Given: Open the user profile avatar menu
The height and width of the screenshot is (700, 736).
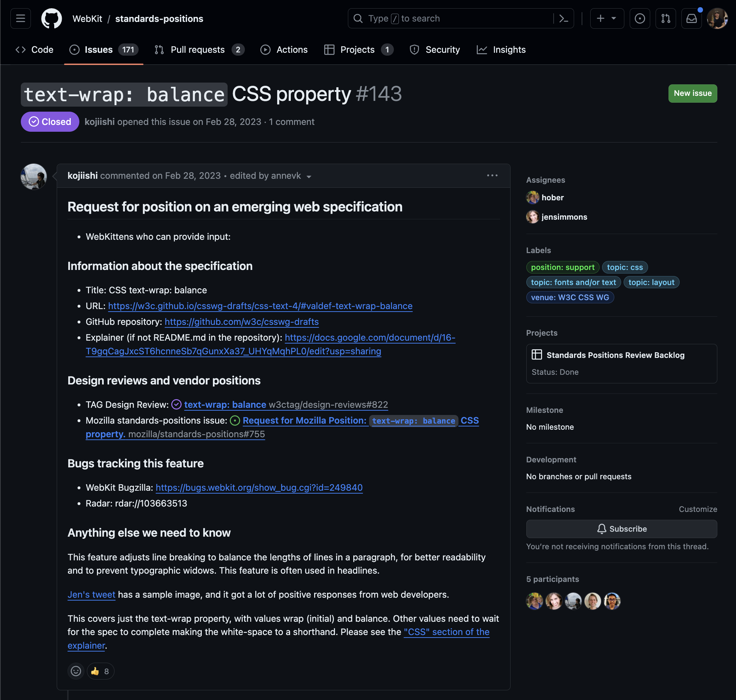Looking at the screenshot, I should pyautogui.click(x=717, y=18).
